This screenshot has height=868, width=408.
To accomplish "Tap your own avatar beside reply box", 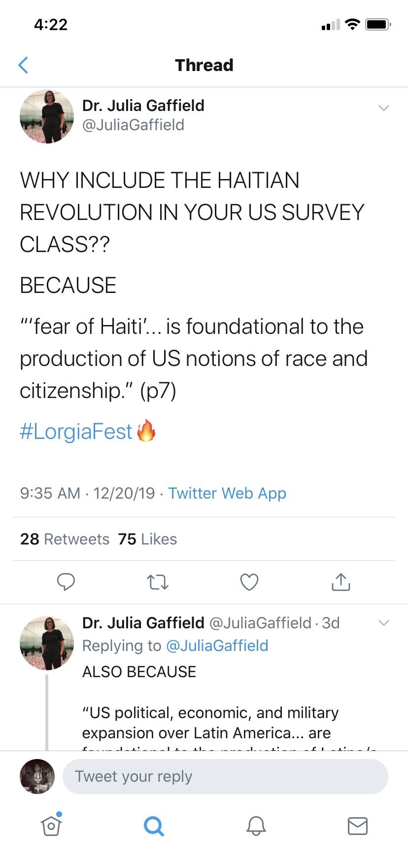I will tap(37, 776).
